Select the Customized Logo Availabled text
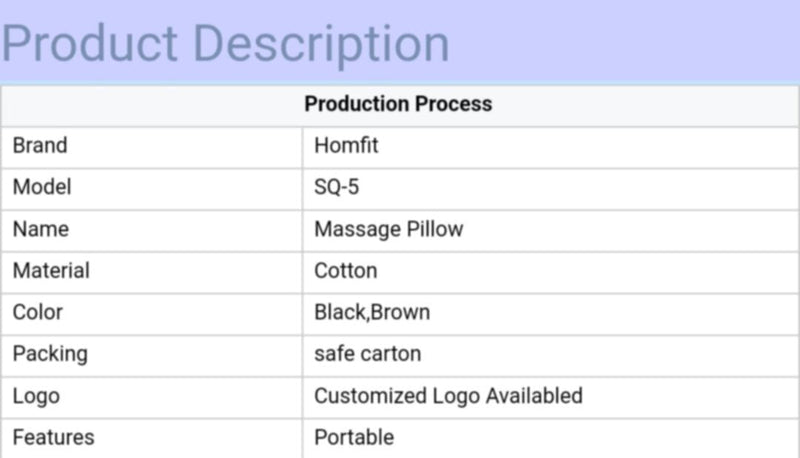Screen dimensions: 800x458 [x=448, y=396]
